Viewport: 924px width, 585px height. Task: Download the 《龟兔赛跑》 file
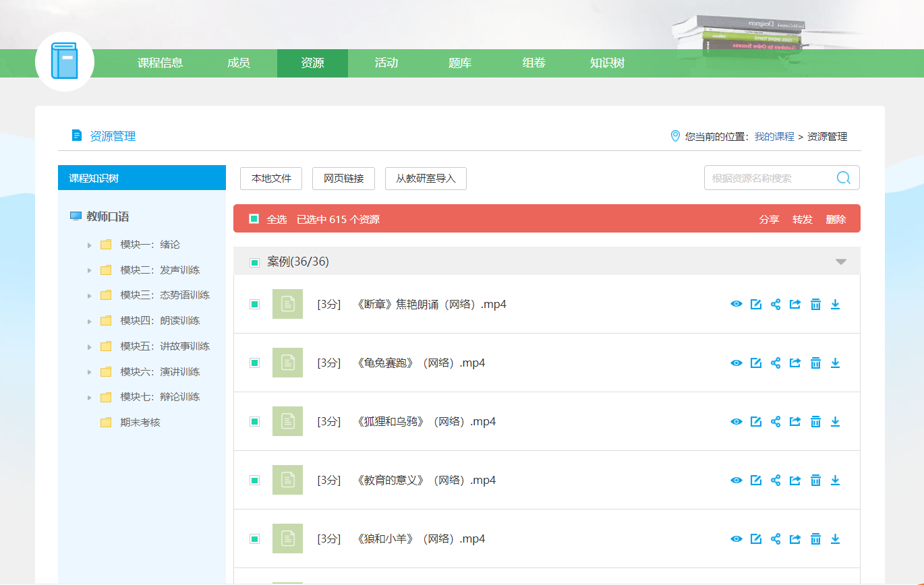click(835, 363)
